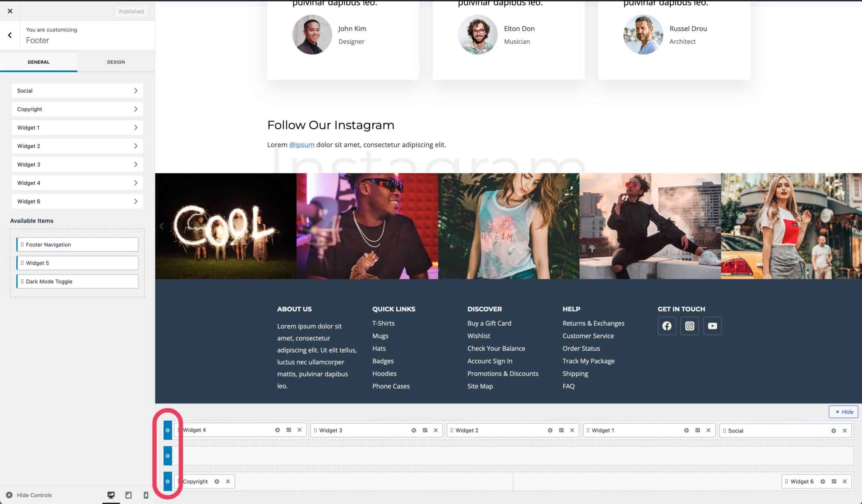Viewport: 862px width, 504px height.
Task: Click the @ipsum link under Follow Our Instagram
Action: coord(301,144)
